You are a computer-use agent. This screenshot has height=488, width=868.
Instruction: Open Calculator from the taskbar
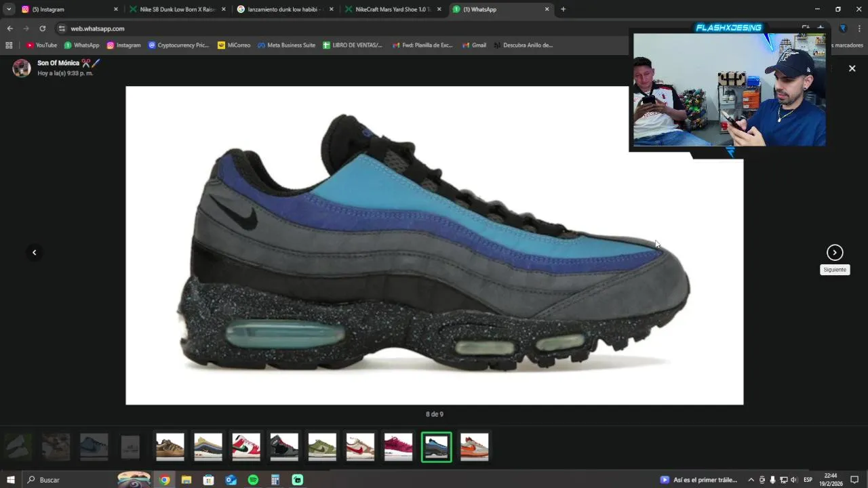(275, 480)
